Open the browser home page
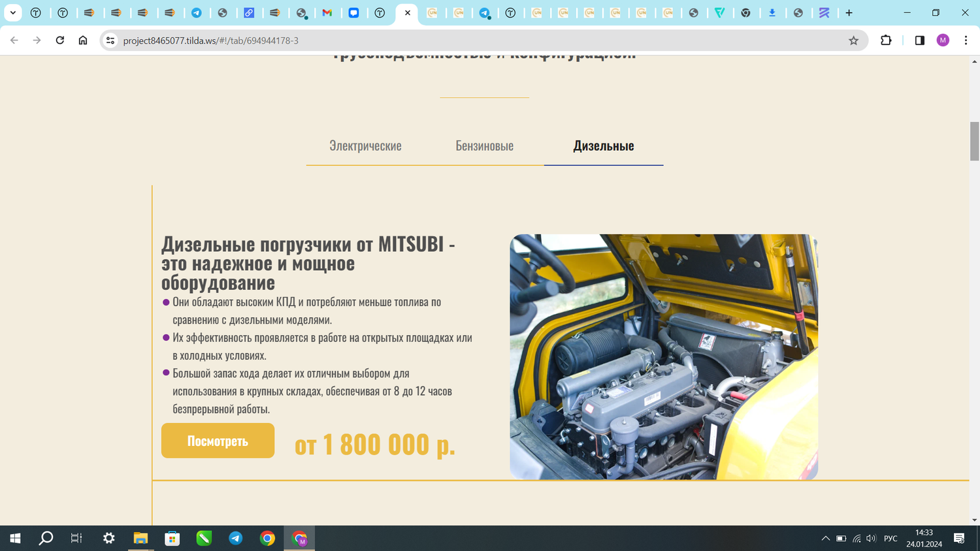The width and height of the screenshot is (980, 551). [x=83, y=40]
